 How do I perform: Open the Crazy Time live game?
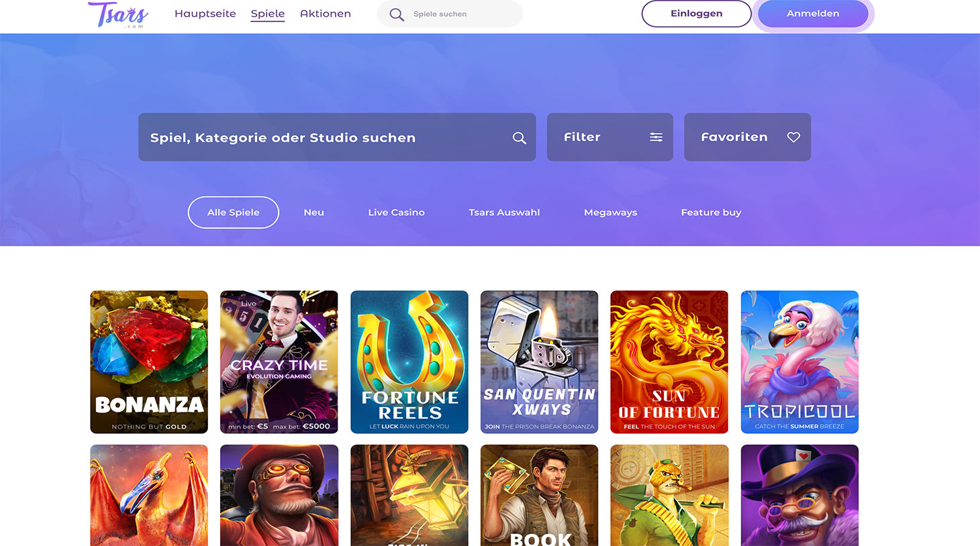tap(279, 362)
